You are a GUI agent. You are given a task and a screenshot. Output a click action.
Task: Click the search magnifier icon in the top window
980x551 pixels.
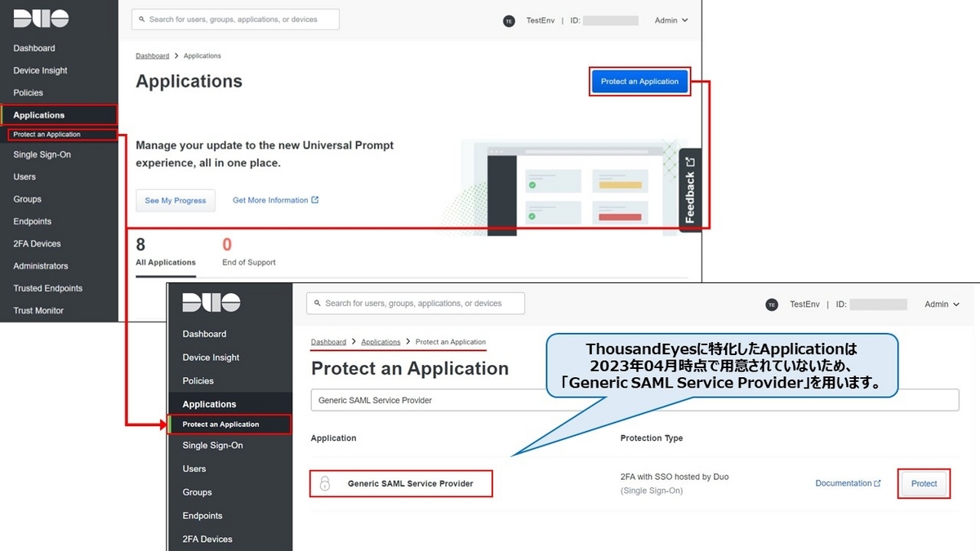pos(143,20)
